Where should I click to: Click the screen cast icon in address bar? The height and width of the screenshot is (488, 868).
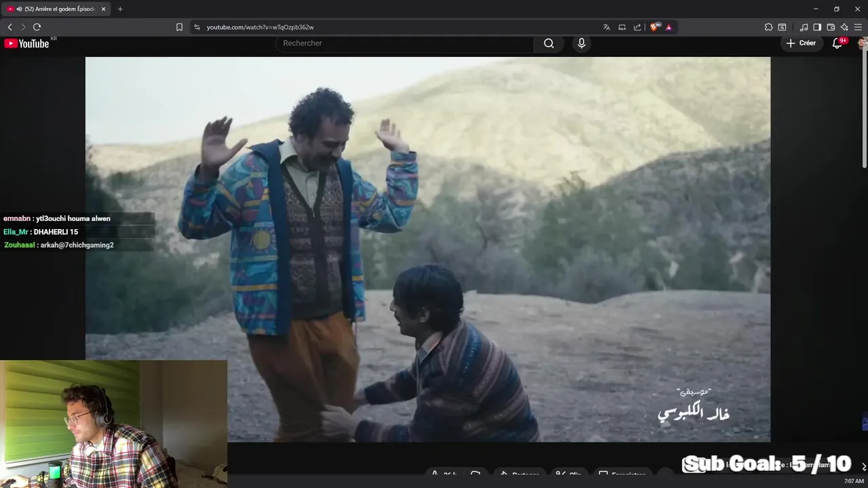[622, 27]
